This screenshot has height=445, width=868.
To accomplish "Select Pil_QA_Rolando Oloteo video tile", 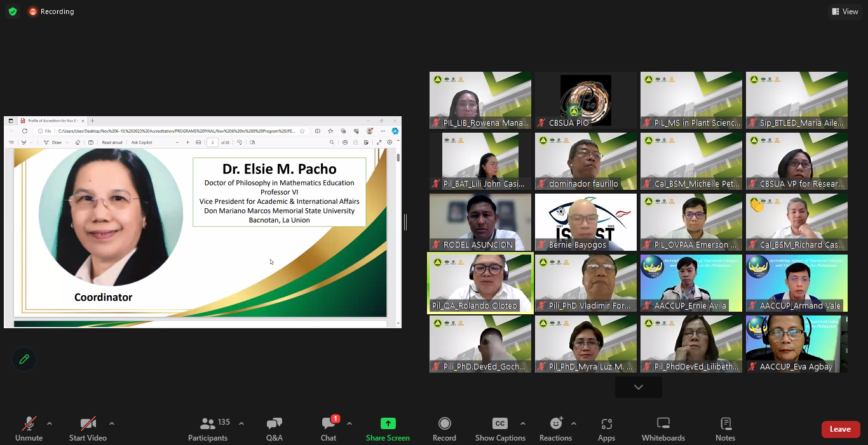I will (480, 283).
